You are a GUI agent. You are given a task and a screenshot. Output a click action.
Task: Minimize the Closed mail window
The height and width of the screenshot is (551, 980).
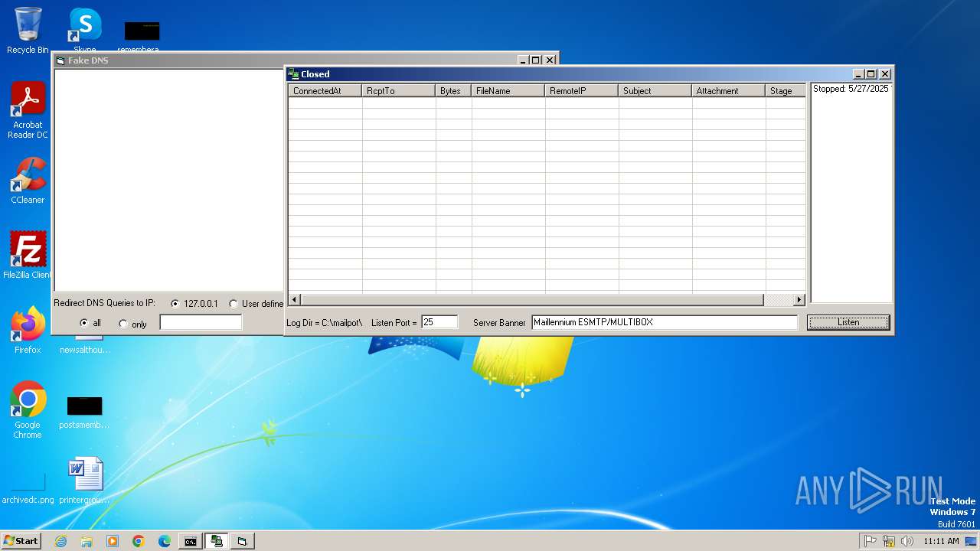pos(858,74)
